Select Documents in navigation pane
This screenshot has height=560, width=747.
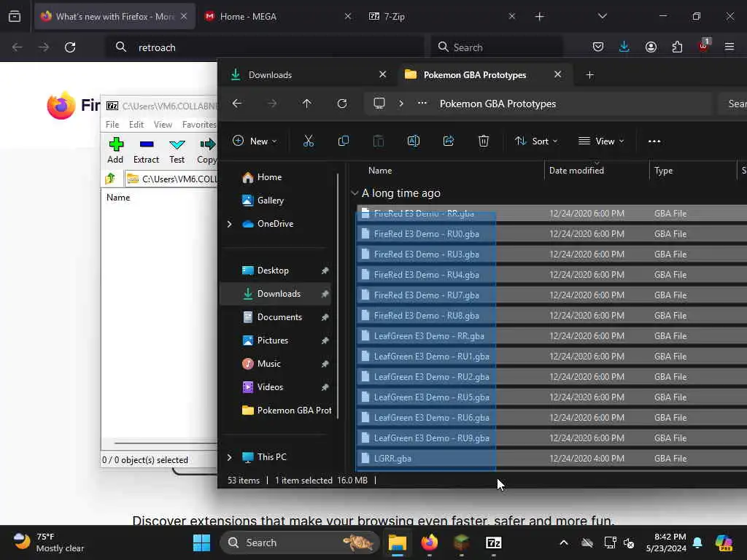275,317
